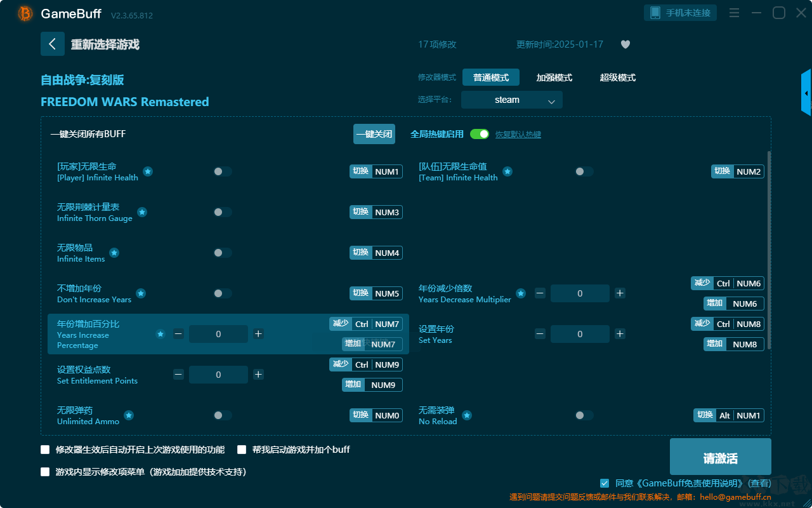Check show in-game modifier menu checkbox
The height and width of the screenshot is (508, 812).
pos(45,472)
